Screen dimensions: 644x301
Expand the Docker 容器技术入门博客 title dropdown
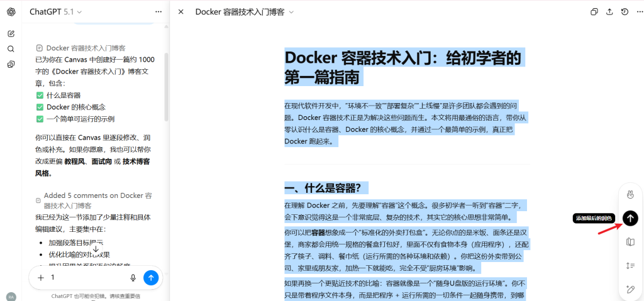(x=245, y=12)
